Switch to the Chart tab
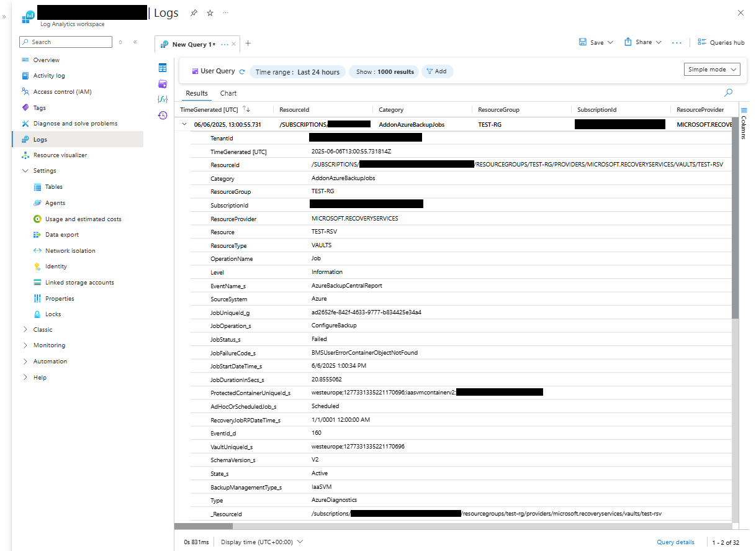This screenshot has width=756, height=551. (228, 93)
